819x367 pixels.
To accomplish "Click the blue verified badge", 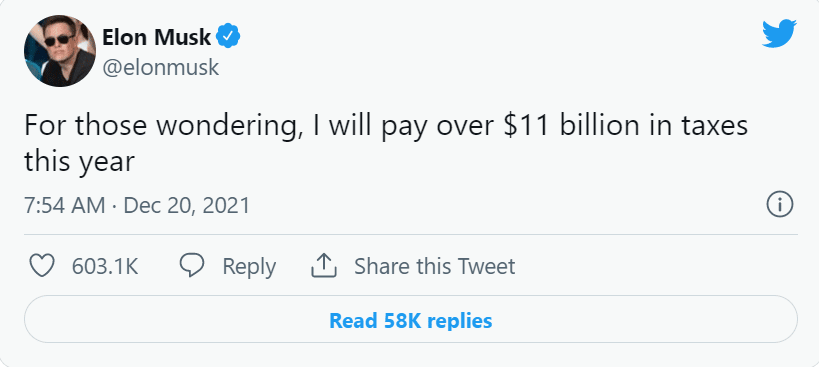I will coord(228,37).
